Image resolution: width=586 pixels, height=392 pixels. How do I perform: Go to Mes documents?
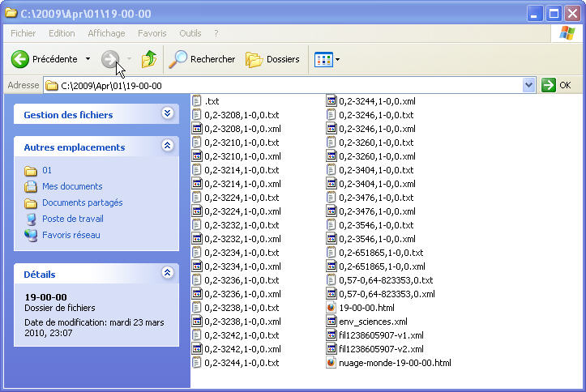pos(72,186)
